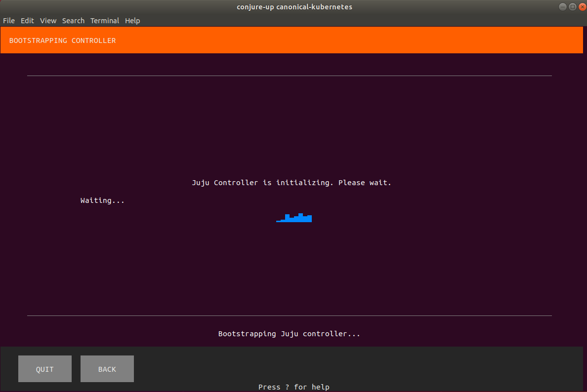
Task: Click the blue loading animation indicator
Action: coord(294,218)
